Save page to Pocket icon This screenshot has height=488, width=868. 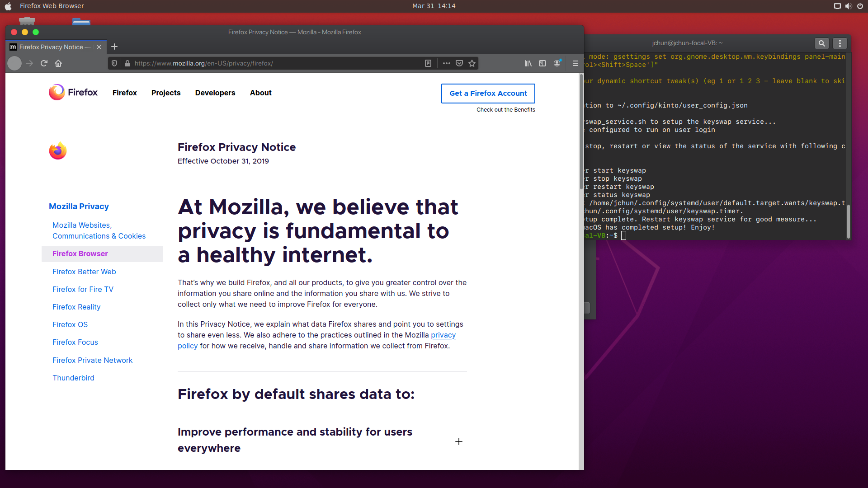click(x=459, y=63)
